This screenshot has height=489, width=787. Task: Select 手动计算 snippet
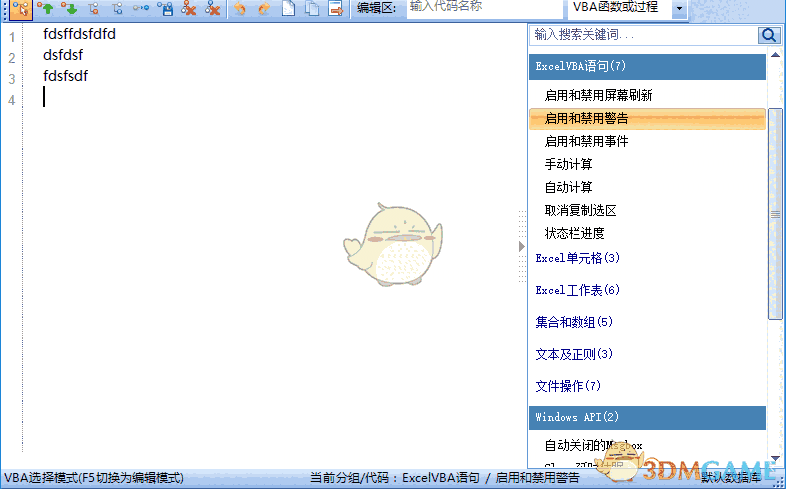[x=568, y=164]
